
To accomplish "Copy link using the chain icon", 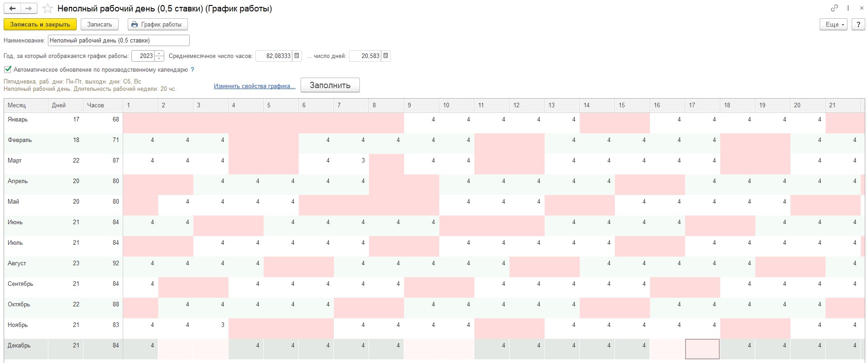I will pos(834,8).
